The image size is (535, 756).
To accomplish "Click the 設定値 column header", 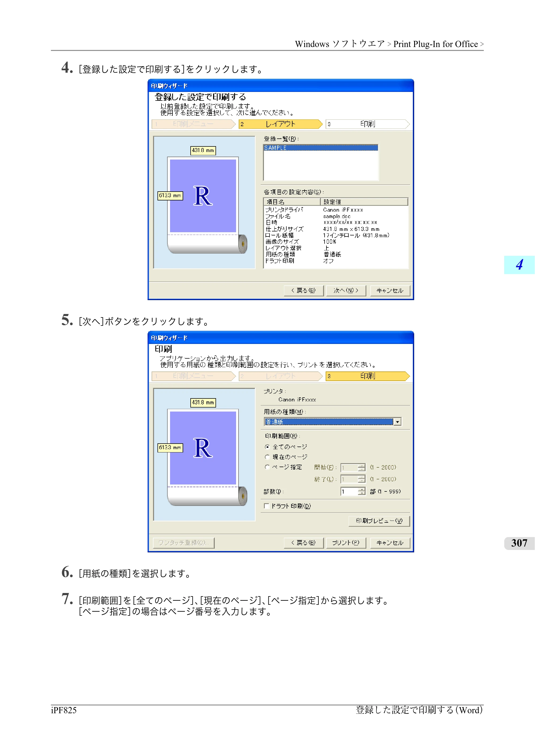I will (364, 202).
